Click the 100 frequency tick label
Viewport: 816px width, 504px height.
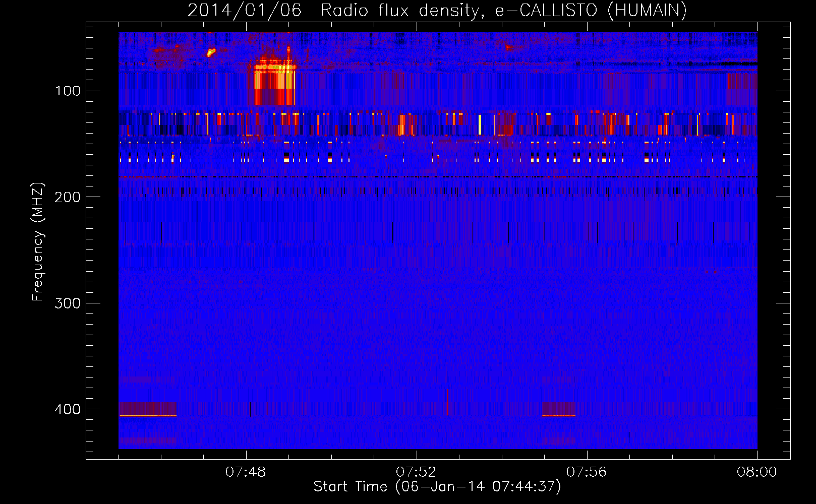[68, 91]
